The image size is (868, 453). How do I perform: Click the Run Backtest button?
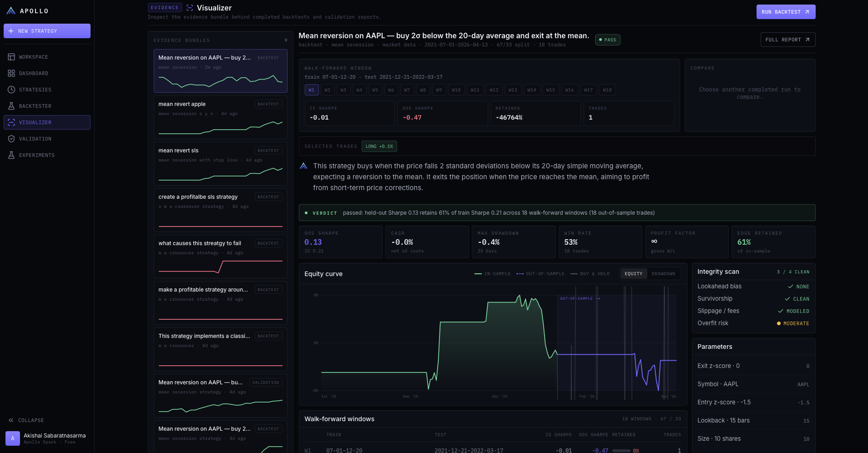786,12
